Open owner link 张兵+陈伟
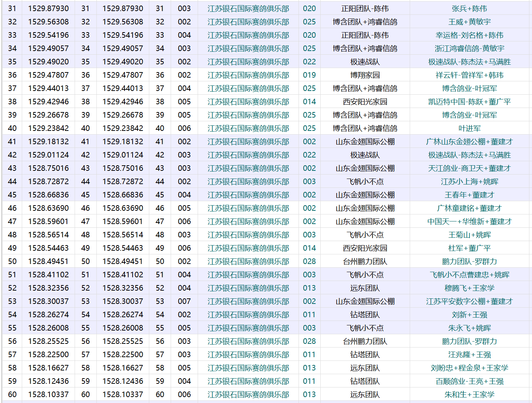This screenshot has height=403, width=532. pyautogui.click(x=469, y=9)
